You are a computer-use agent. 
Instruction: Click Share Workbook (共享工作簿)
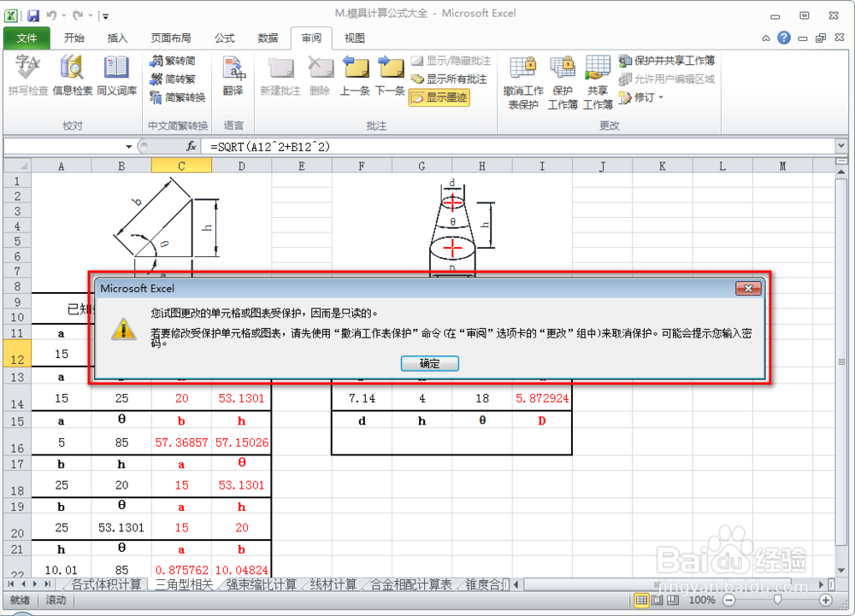point(598,83)
